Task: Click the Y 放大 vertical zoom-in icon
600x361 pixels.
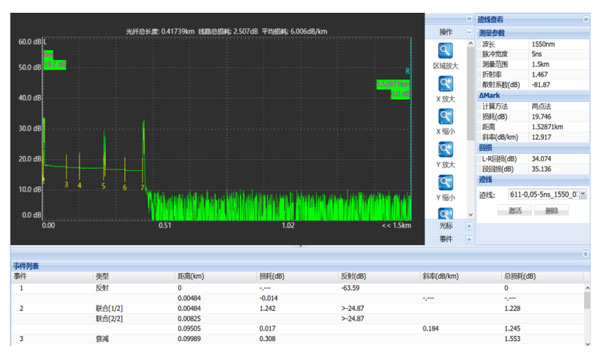Action: tap(445, 150)
